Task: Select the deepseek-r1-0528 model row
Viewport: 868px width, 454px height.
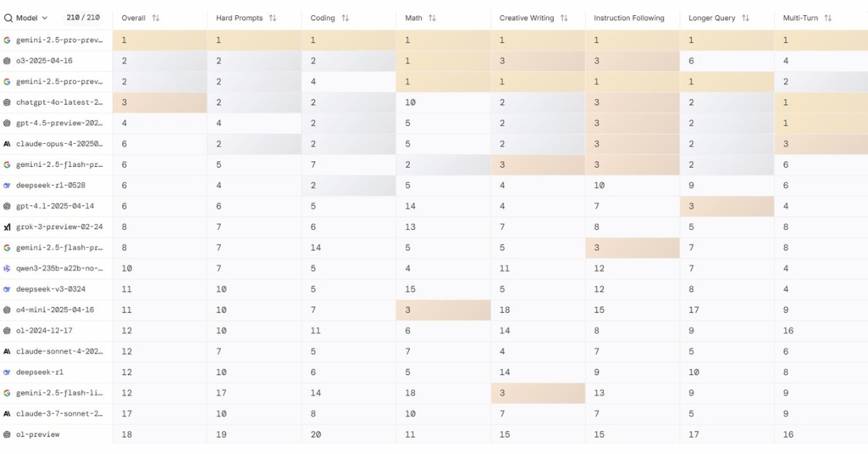Action: [49, 185]
